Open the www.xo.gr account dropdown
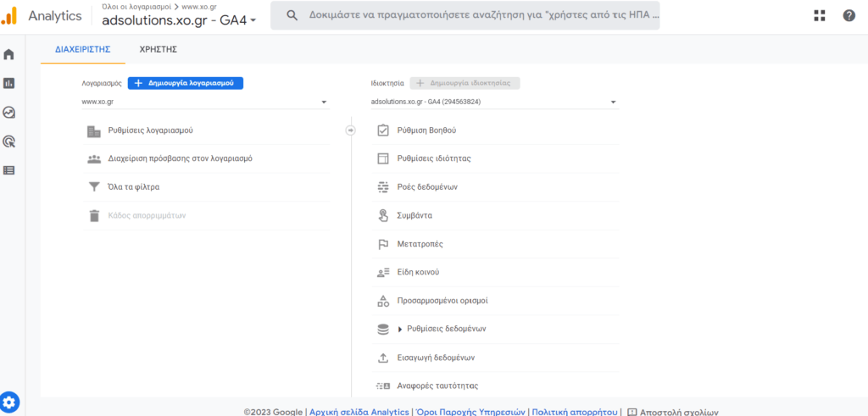Screen dimensions: 868x416 (x=205, y=103)
